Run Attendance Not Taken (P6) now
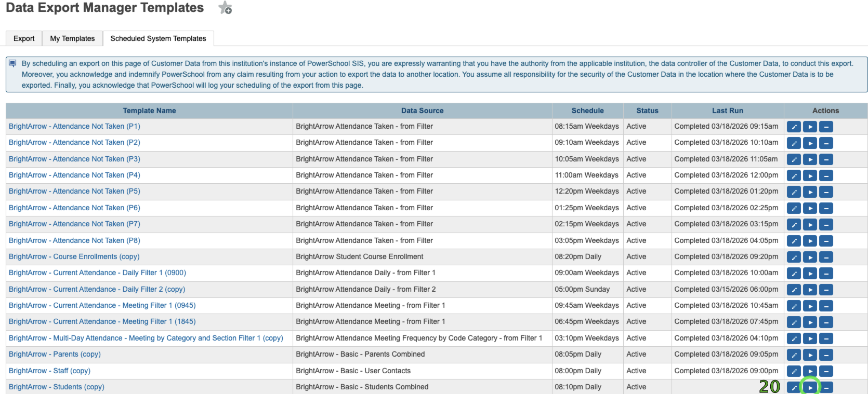The image size is (868, 394). pos(810,208)
